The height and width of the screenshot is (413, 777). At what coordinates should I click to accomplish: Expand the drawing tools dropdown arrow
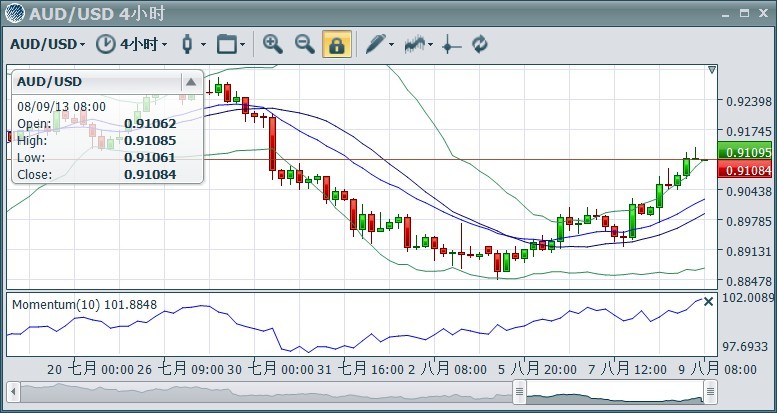[x=391, y=45]
